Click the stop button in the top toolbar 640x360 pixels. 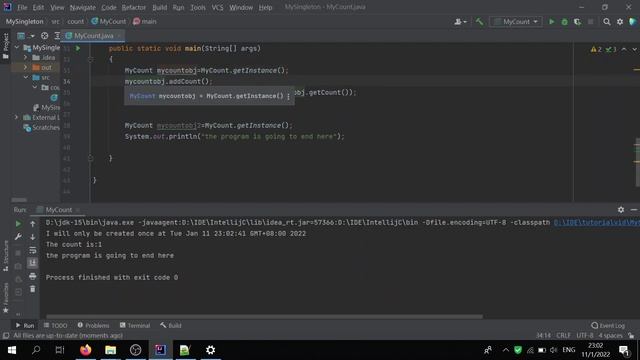591,22
